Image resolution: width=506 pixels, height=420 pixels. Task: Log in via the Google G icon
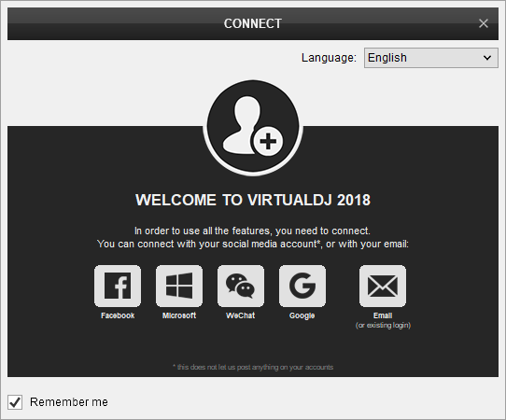[302, 286]
